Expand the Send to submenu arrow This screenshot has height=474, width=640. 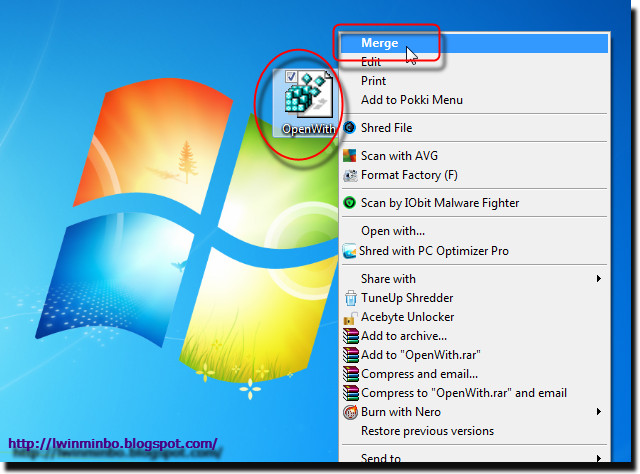(x=599, y=458)
